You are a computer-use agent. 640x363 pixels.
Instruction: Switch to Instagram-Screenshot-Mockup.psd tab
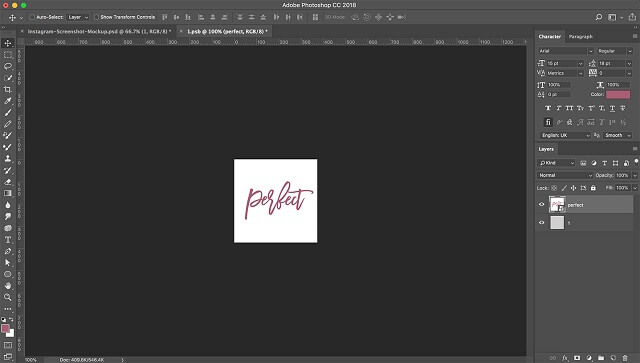point(98,31)
